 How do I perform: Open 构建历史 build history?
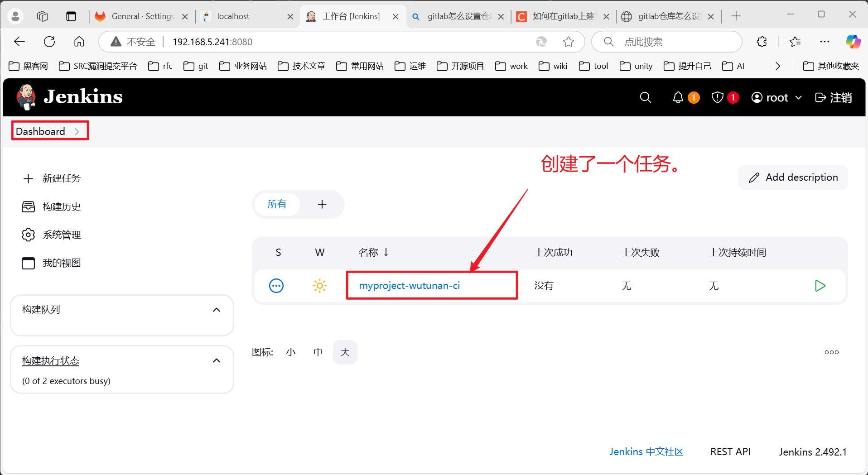point(52,207)
